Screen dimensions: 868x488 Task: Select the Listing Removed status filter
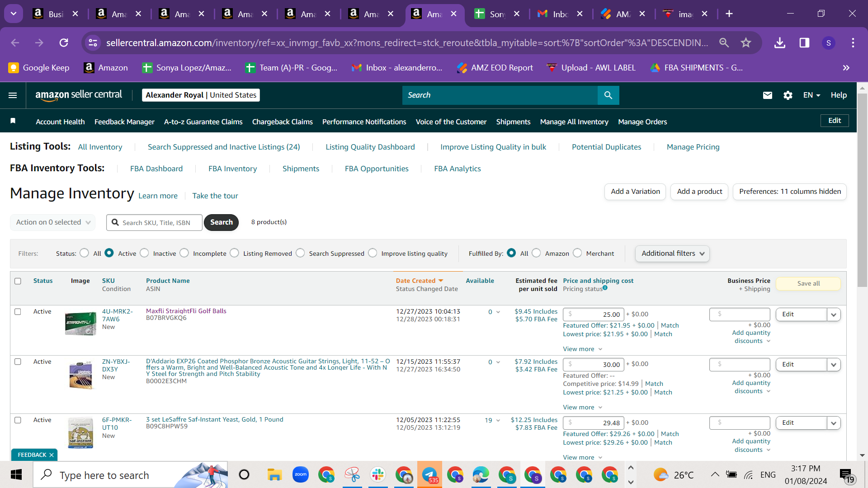tap(234, 253)
